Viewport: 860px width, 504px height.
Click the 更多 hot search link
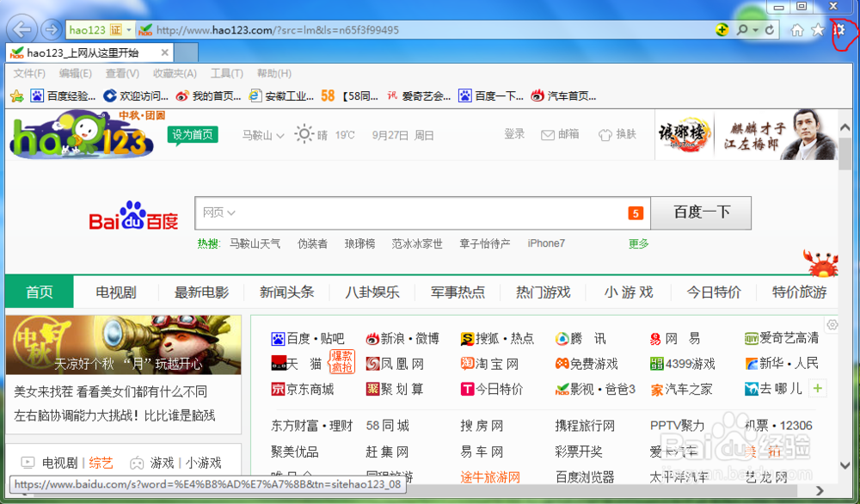pos(638,243)
